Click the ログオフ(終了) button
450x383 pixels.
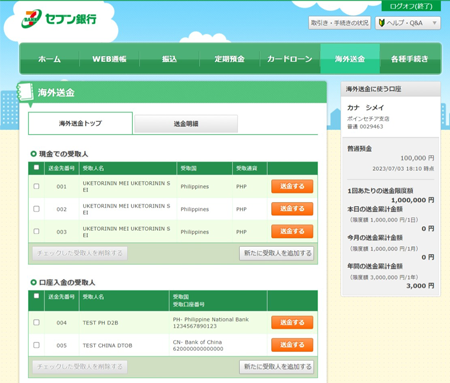pos(411,6)
